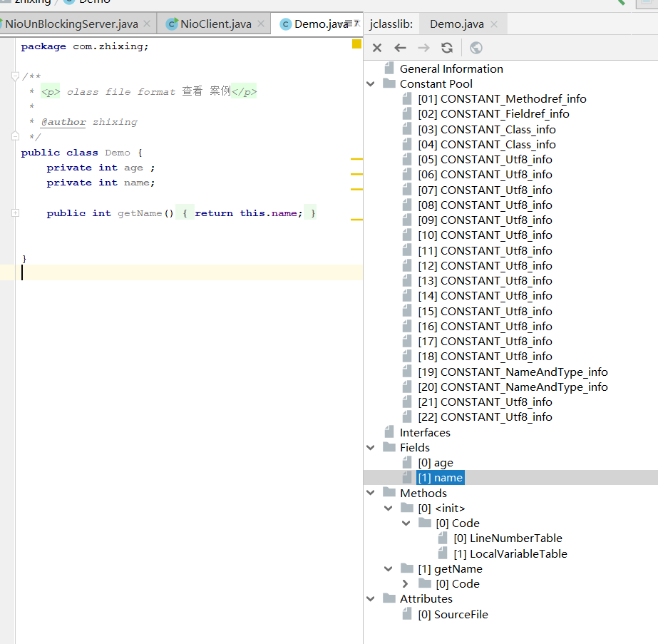
Task: Click the Attributes folder icon
Action: (389, 598)
